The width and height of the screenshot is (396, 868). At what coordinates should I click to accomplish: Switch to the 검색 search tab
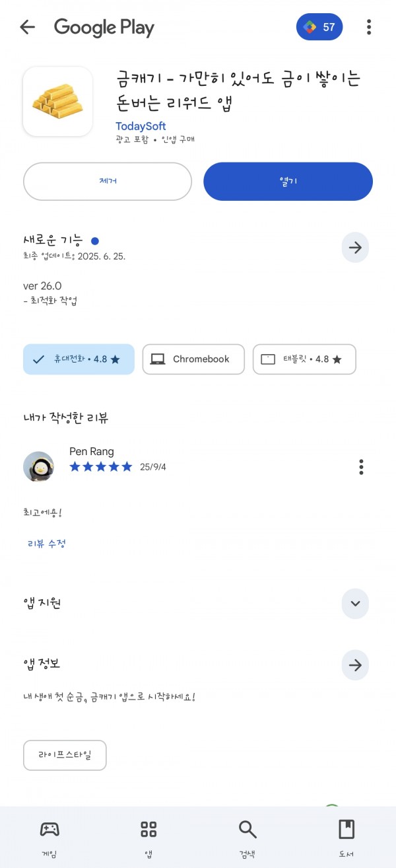(x=247, y=838)
